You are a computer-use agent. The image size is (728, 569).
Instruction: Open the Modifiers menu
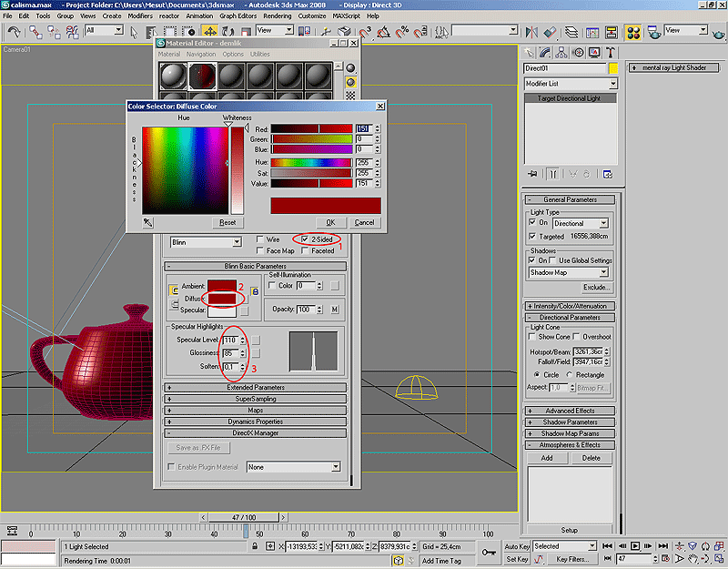(140, 16)
